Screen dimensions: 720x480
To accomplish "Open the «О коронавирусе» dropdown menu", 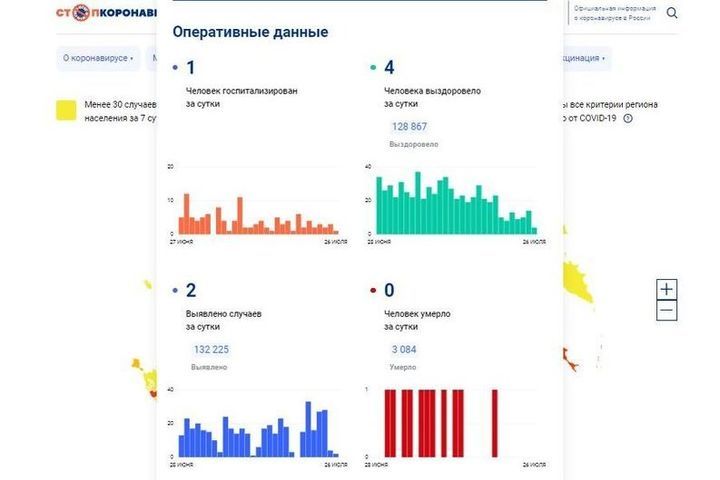I will pyautogui.click(x=98, y=58).
